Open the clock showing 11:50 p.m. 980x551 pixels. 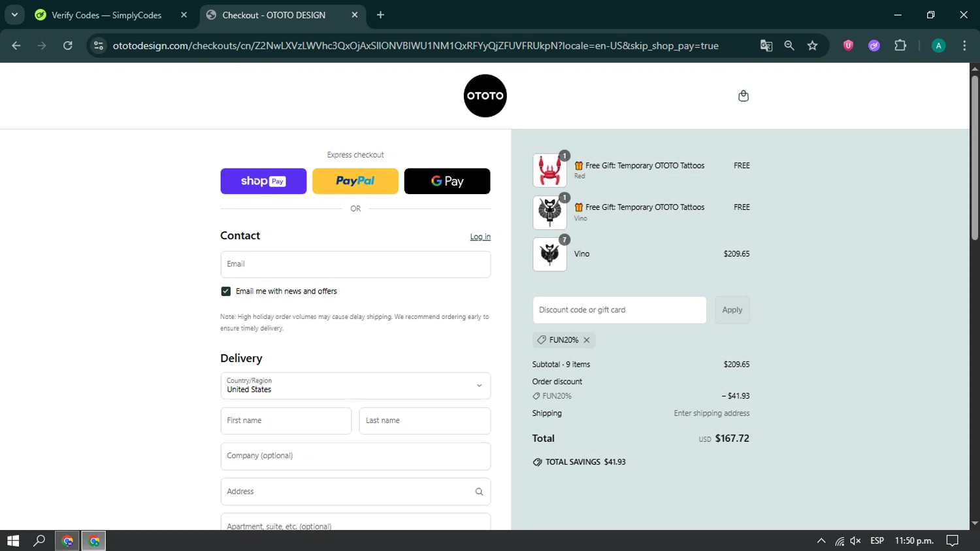coord(914,541)
